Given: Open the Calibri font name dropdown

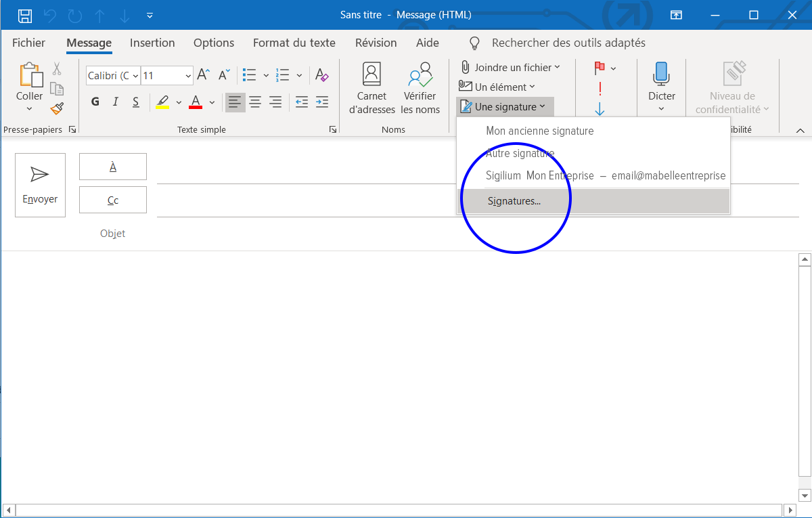Looking at the screenshot, I should 135,76.
